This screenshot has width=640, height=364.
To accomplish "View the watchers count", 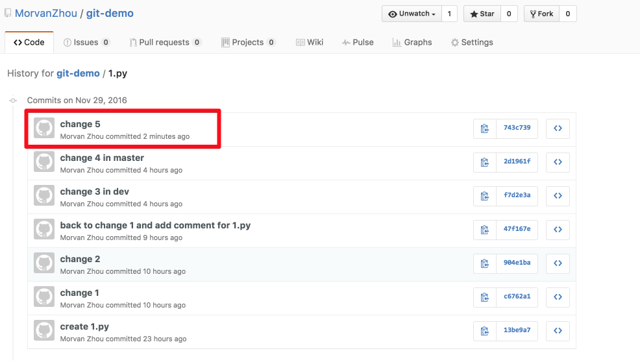I will (x=449, y=14).
